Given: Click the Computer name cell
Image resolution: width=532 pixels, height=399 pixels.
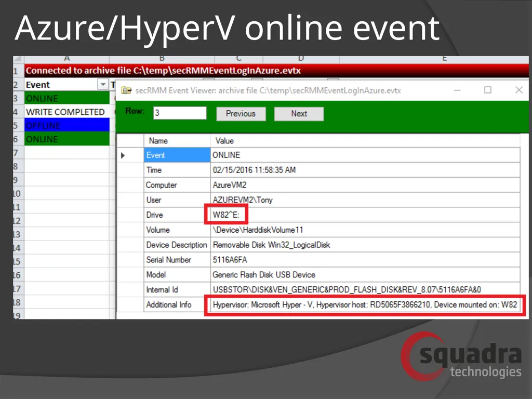Looking at the screenshot, I should (177, 185).
